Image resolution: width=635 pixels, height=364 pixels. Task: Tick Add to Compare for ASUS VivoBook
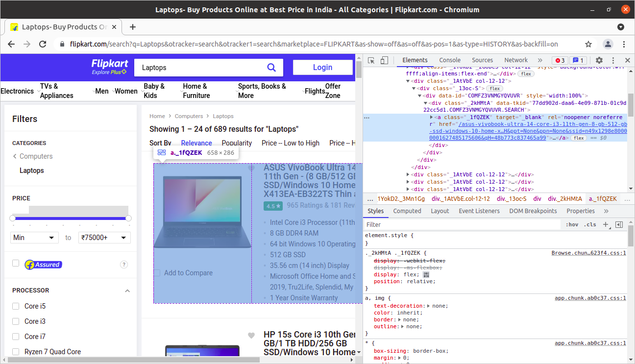coord(157,273)
